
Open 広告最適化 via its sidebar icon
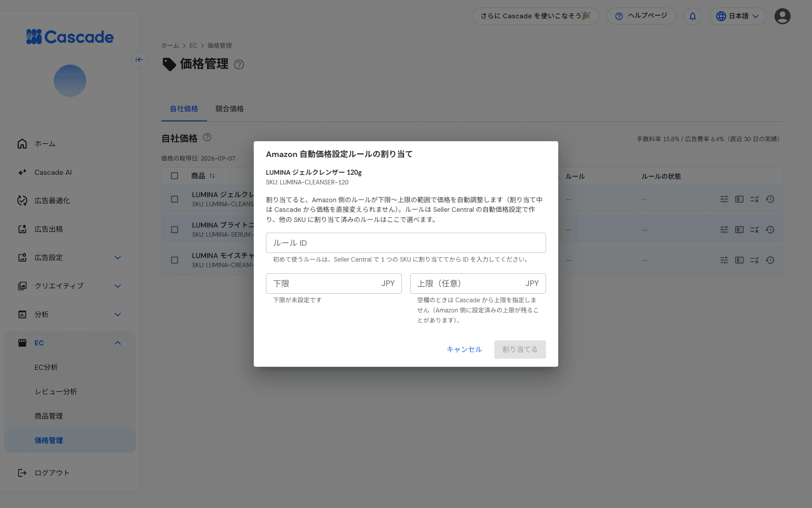[22, 201]
